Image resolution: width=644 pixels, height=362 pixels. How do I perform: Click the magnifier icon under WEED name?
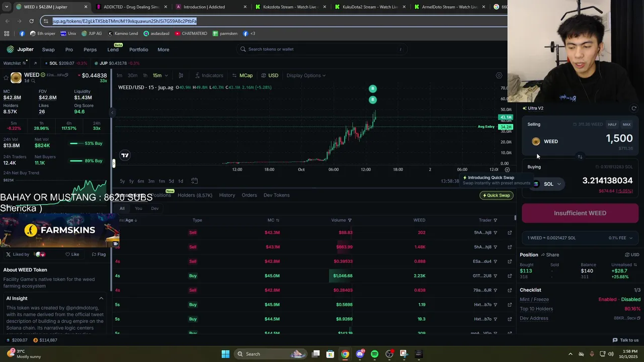click(33, 81)
